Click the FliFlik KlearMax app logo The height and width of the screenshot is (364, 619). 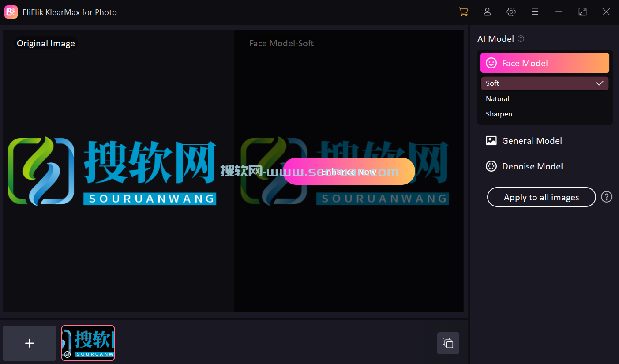[x=11, y=12]
